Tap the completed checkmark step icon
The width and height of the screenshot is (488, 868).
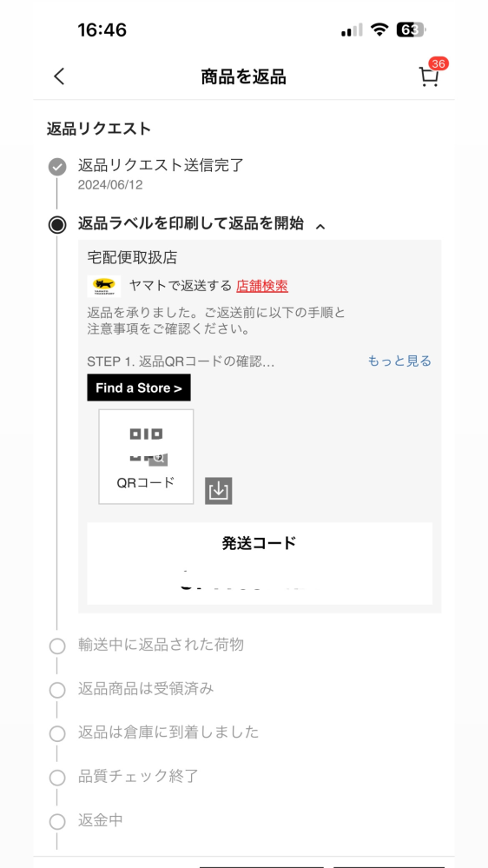pos(57,167)
